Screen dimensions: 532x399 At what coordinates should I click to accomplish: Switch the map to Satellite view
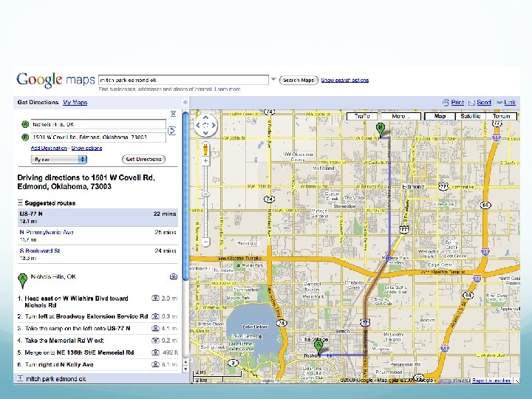click(470, 116)
